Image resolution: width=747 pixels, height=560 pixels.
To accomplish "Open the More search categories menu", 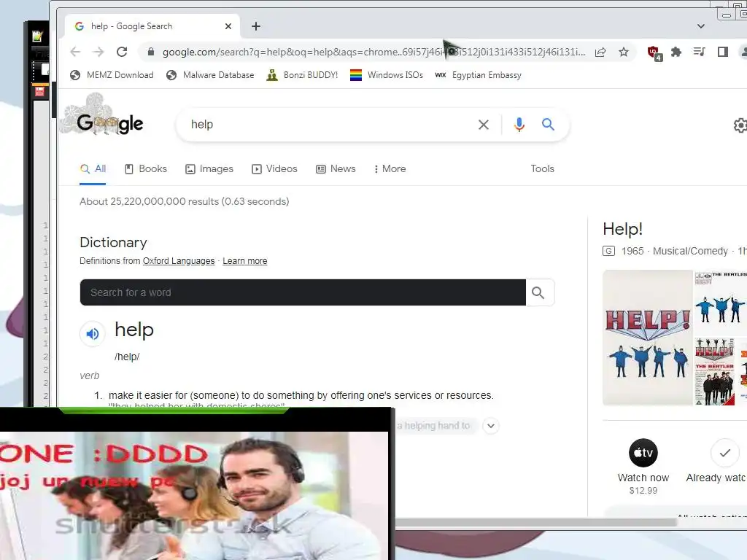I will 390,169.
